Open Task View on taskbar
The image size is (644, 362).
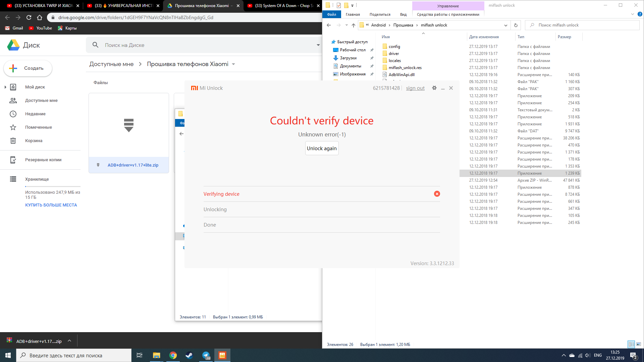coord(140,355)
